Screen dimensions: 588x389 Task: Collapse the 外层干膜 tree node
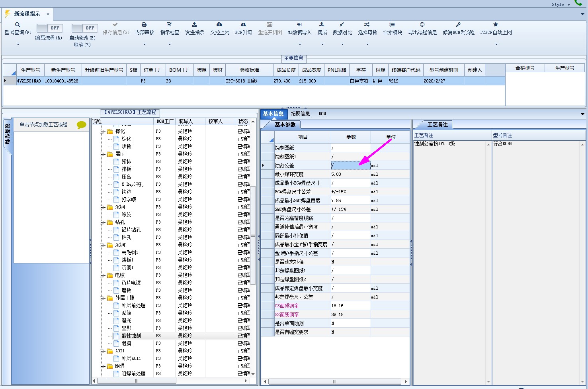click(x=102, y=298)
